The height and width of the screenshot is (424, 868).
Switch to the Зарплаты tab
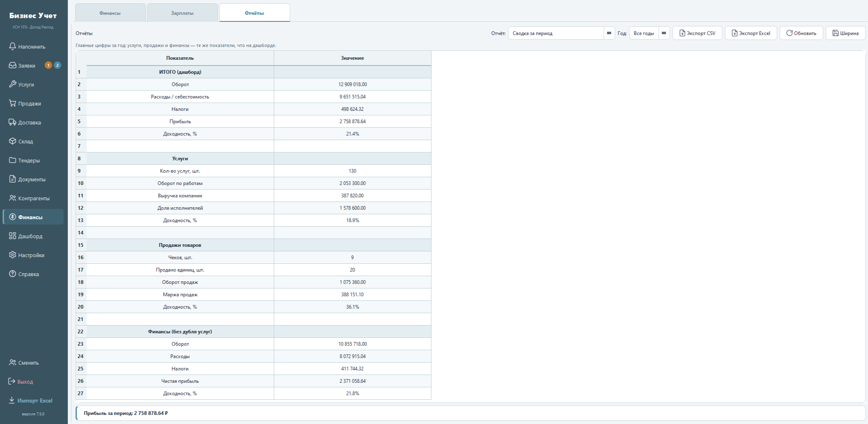click(x=182, y=13)
